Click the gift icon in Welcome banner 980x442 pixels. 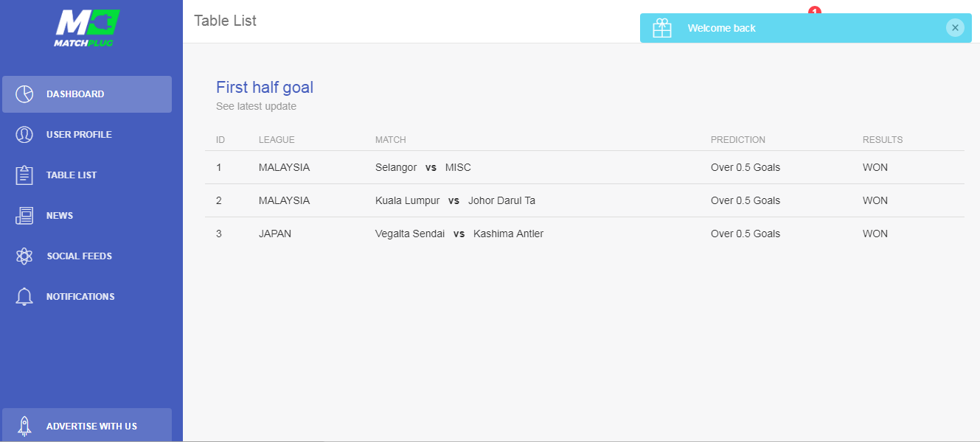[662, 28]
